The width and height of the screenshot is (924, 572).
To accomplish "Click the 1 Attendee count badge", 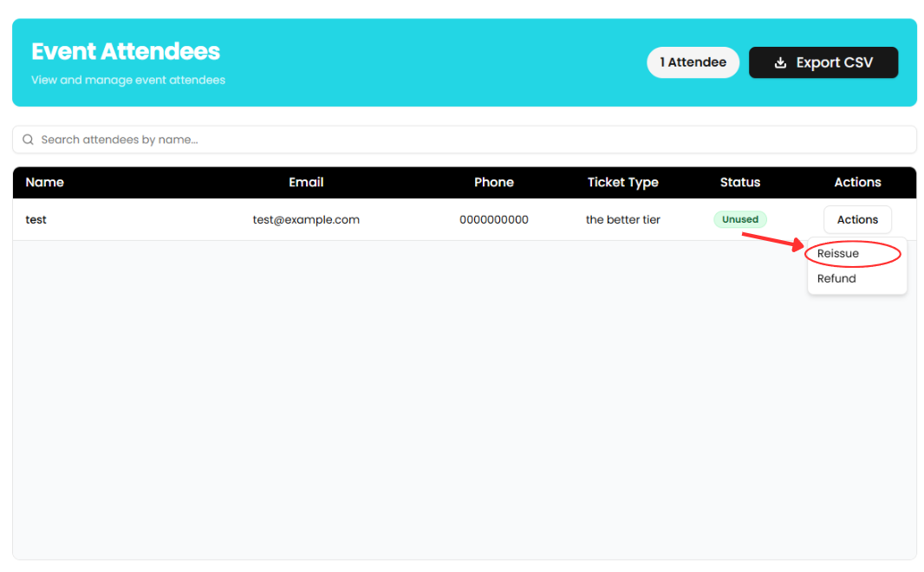I will tap(693, 62).
